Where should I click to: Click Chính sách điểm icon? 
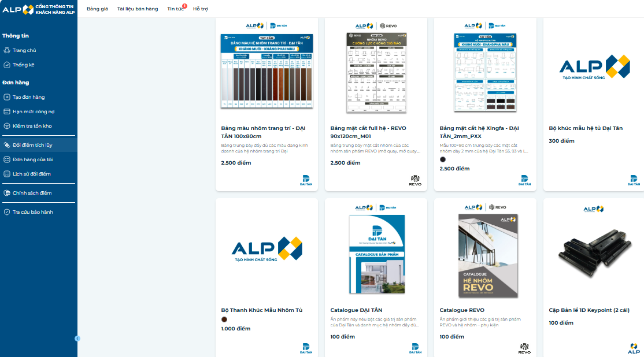pos(7,193)
